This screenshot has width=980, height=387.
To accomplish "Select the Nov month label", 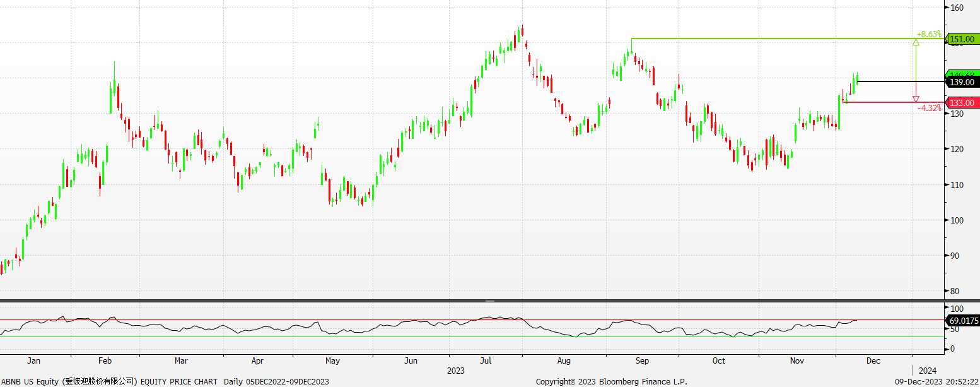I will 797,361.
